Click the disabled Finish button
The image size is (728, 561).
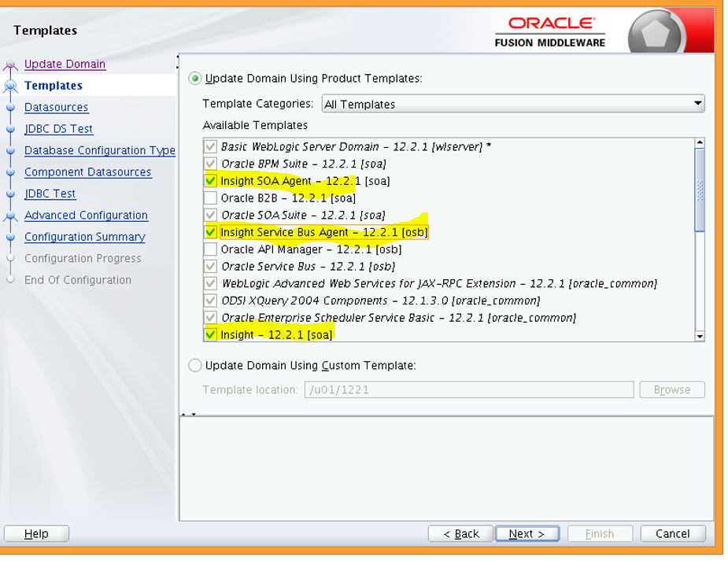pyautogui.click(x=600, y=533)
